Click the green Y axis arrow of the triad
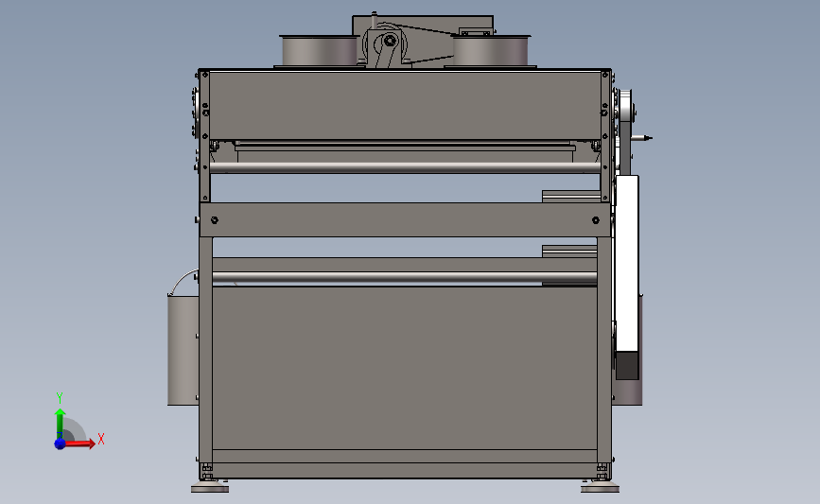 [x=61, y=425]
